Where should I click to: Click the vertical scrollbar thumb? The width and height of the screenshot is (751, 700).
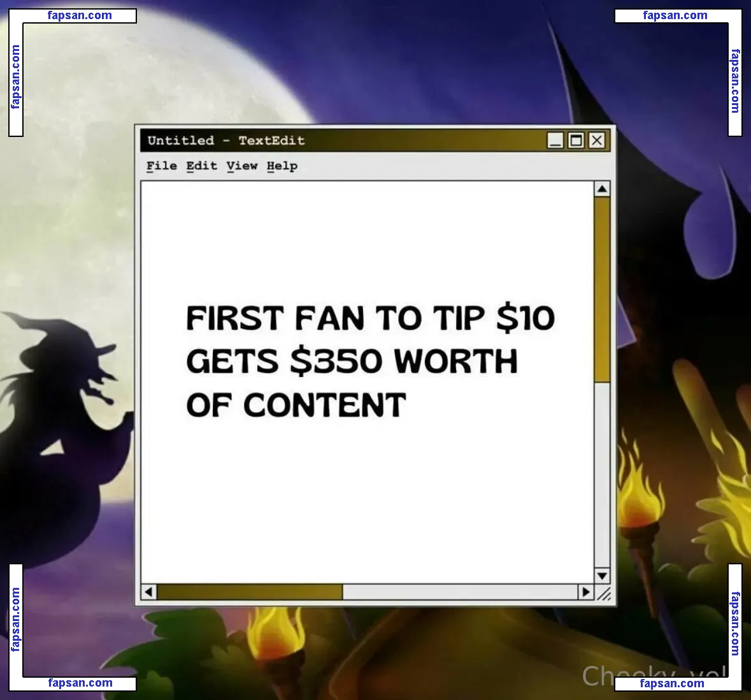[602, 290]
